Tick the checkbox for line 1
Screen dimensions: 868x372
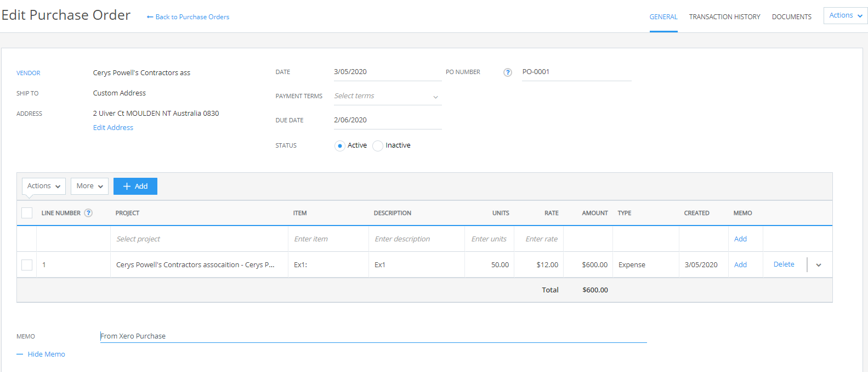27,265
